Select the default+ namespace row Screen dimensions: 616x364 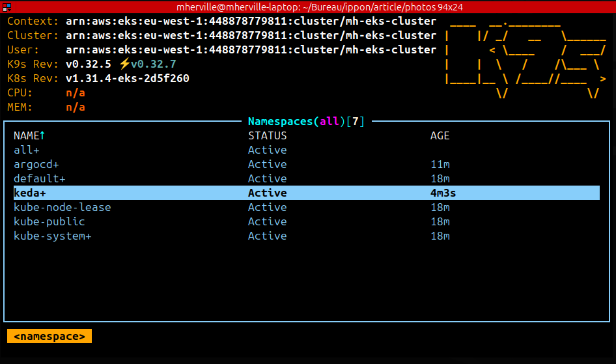click(40, 178)
